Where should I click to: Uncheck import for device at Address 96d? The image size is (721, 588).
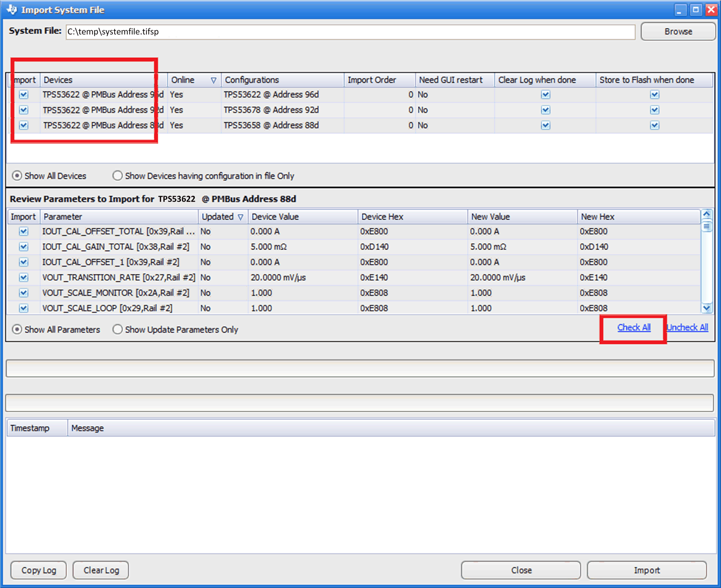point(24,95)
